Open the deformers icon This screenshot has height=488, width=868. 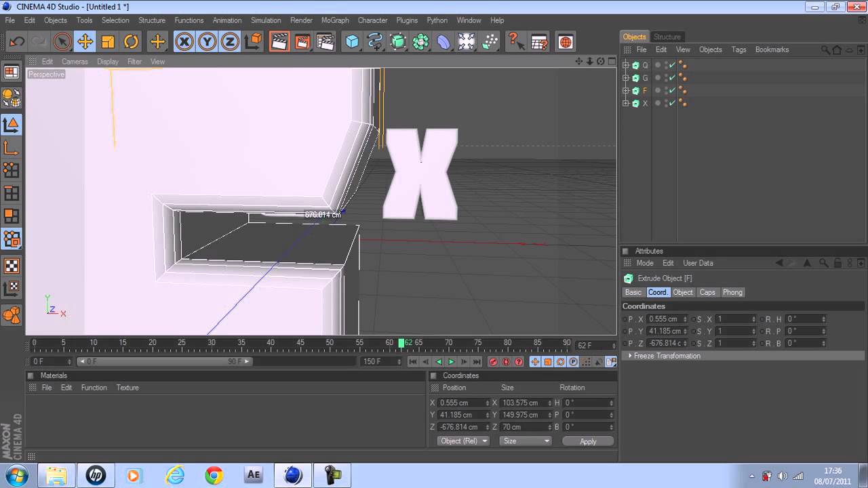tap(443, 42)
